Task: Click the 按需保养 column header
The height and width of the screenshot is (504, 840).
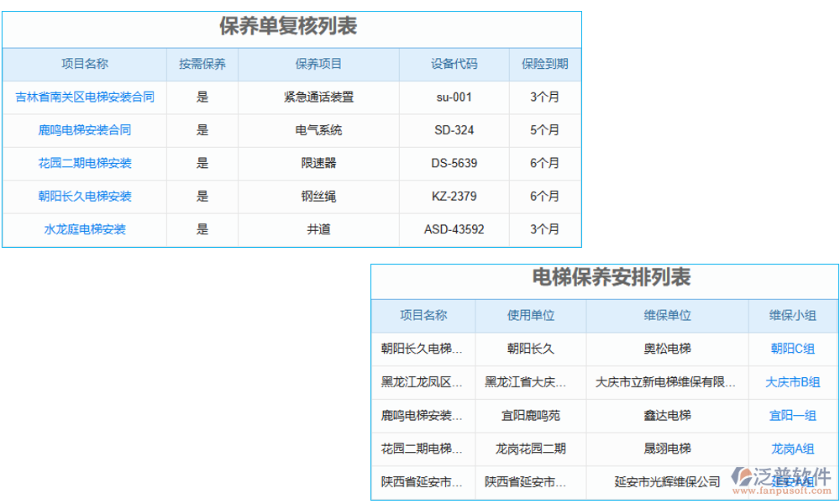Action: [202, 64]
